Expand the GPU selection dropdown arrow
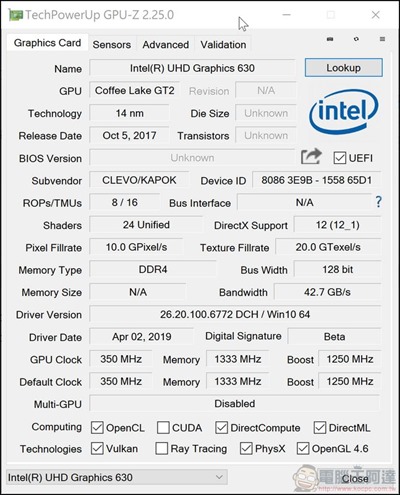The image size is (400, 495). [219, 477]
